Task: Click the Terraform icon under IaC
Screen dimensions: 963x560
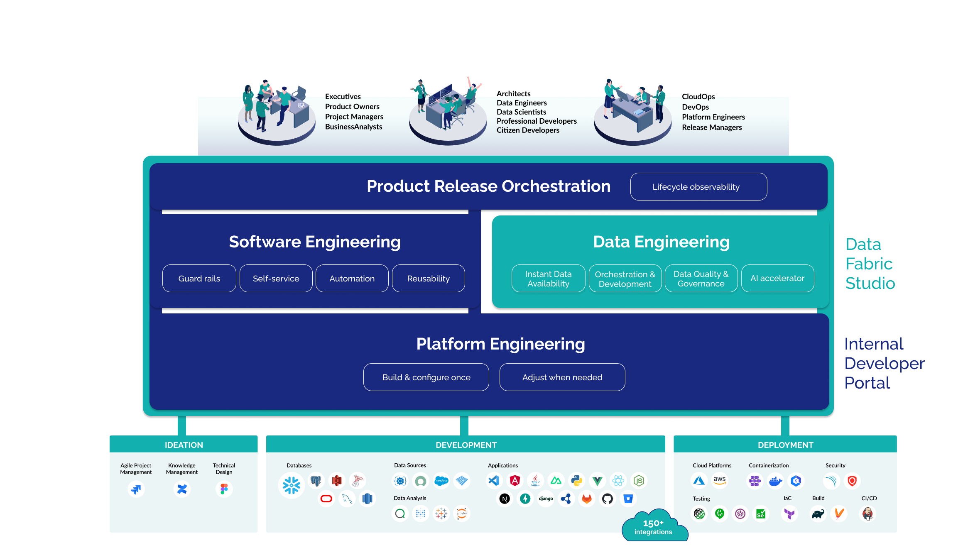Action: pyautogui.click(x=789, y=513)
